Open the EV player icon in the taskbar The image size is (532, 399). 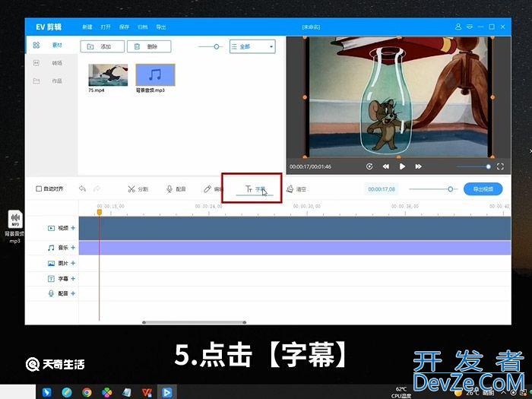pos(166,393)
